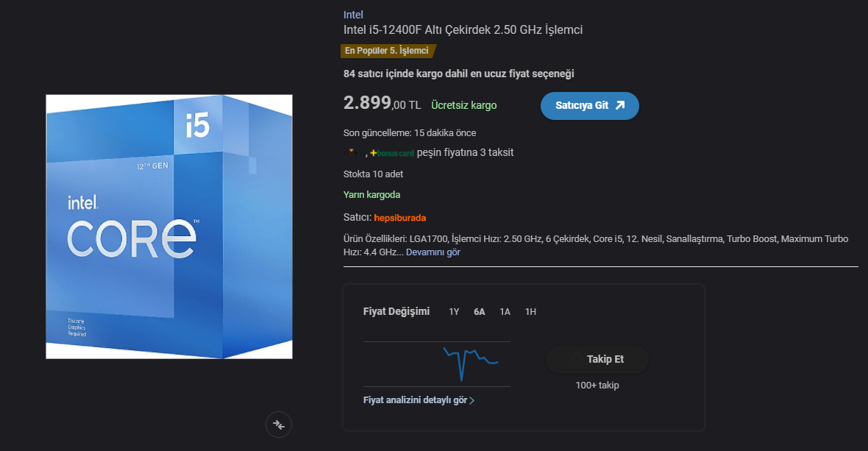Click the product title Intel i5-12400F
The image size is (868, 451).
click(x=463, y=30)
